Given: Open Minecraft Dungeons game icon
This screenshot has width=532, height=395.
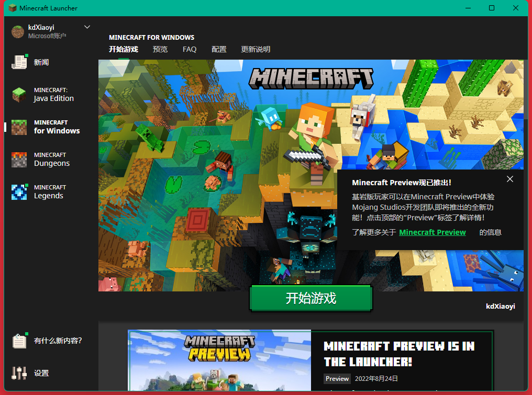Looking at the screenshot, I should coord(19,160).
